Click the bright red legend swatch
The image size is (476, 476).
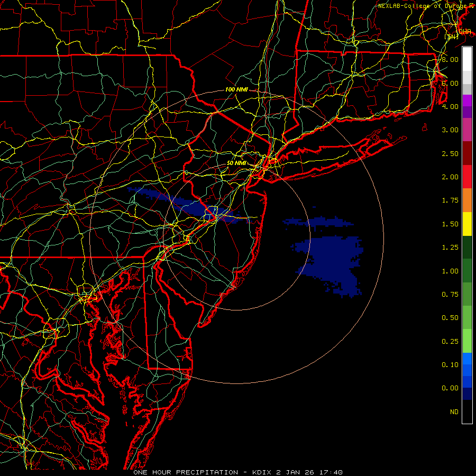tap(467, 177)
